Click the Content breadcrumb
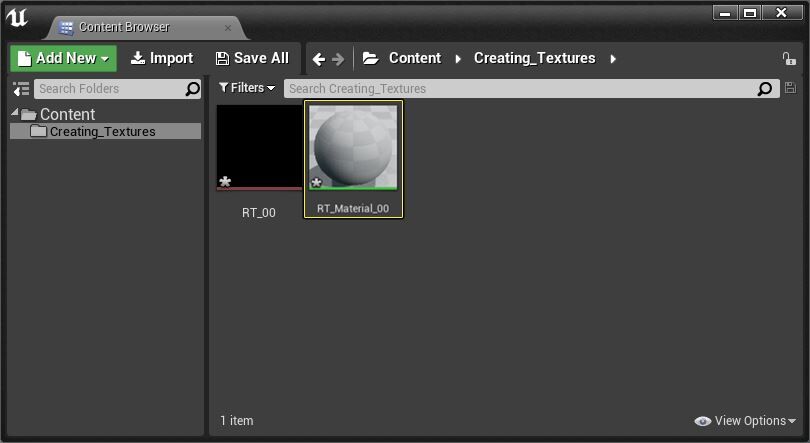Image resolution: width=810 pixels, height=443 pixels. (x=415, y=58)
